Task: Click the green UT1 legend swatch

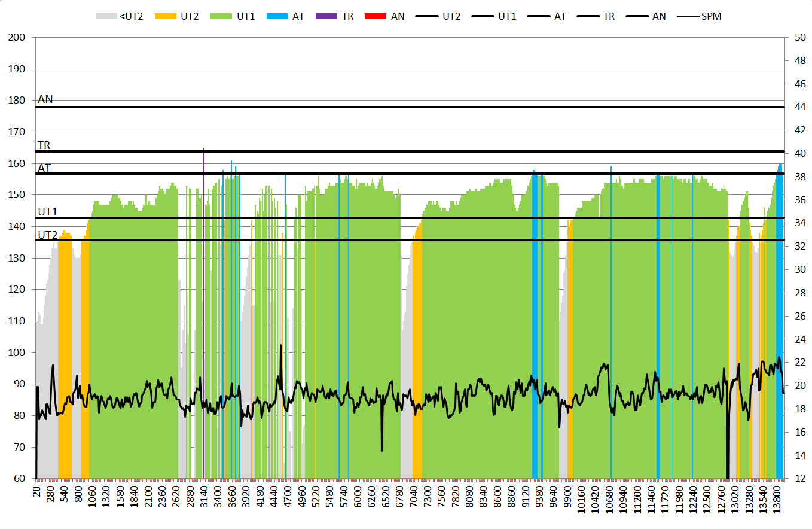Action: (222, 16)
